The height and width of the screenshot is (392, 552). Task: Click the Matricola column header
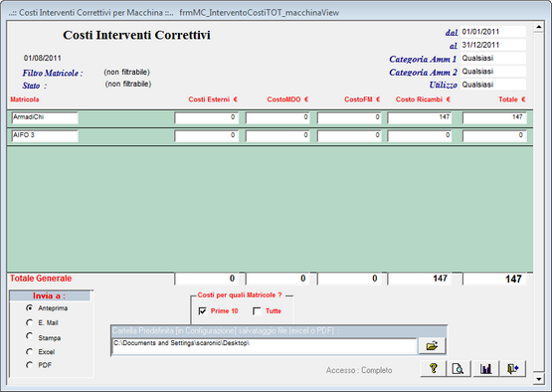point(25,99)
